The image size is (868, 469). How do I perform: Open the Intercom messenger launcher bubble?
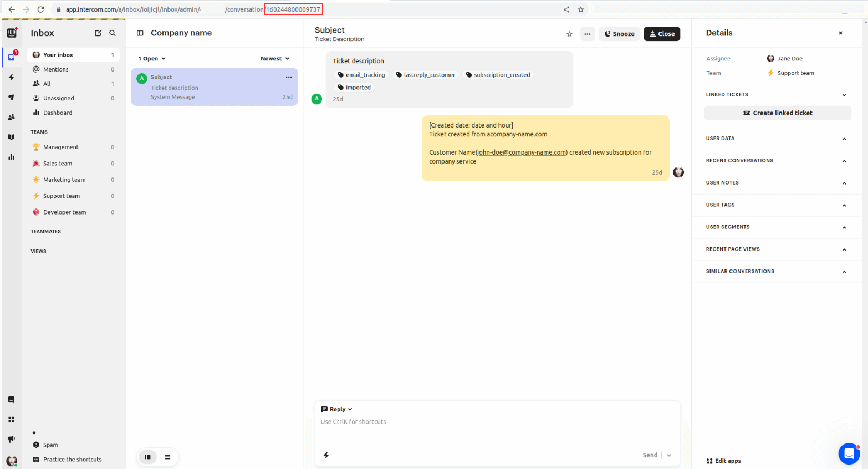[x=849, y=453]
